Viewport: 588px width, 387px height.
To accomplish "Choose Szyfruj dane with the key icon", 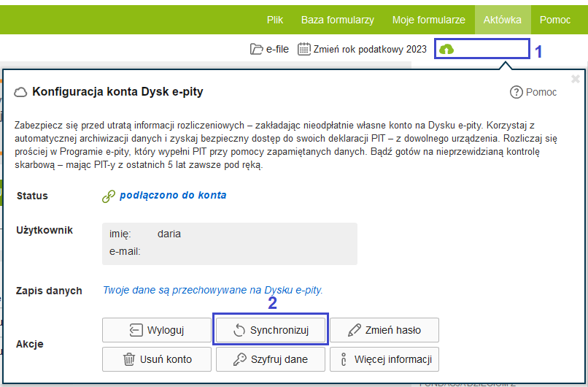I will (x=271, y=359).
